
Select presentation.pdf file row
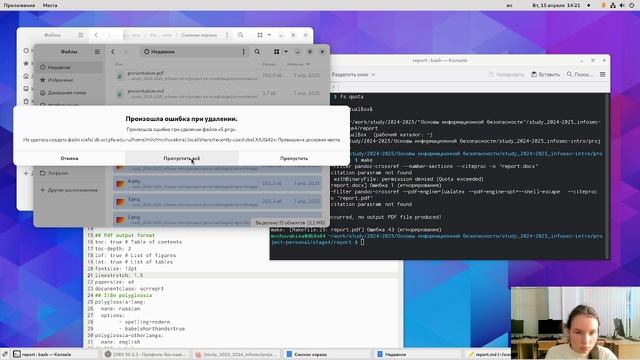[217, 76]
